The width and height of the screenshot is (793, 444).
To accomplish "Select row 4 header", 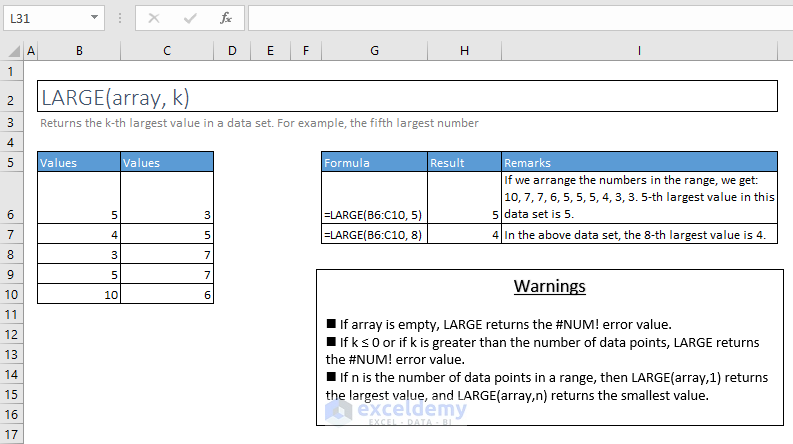I will tap(11, 142).
